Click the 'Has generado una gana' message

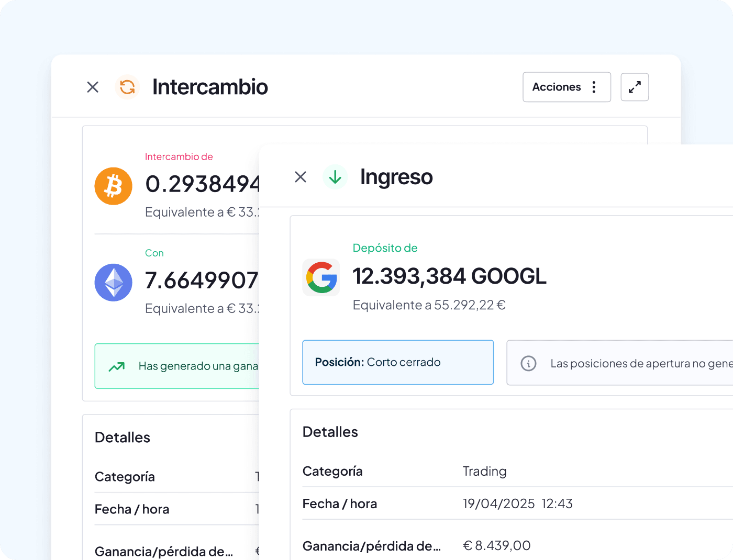[198, 366]
